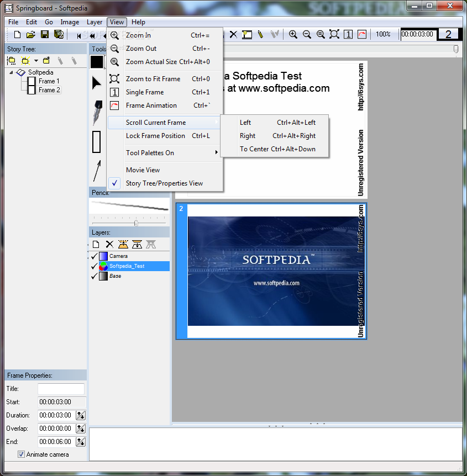
Task: Select the Softpedia_Test layer row
Action: coord(129,266)
